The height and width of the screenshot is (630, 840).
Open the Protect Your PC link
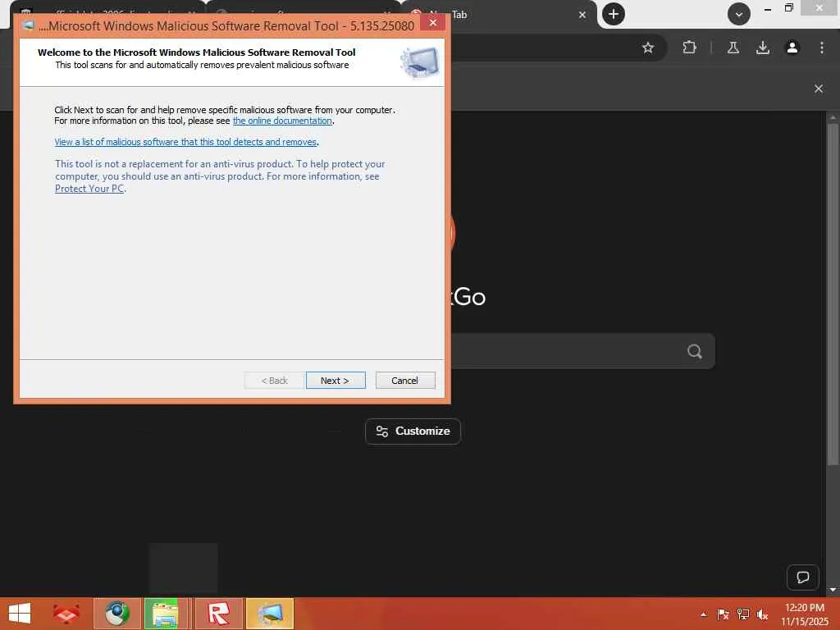pyautogui.click(x=89, y=189)
